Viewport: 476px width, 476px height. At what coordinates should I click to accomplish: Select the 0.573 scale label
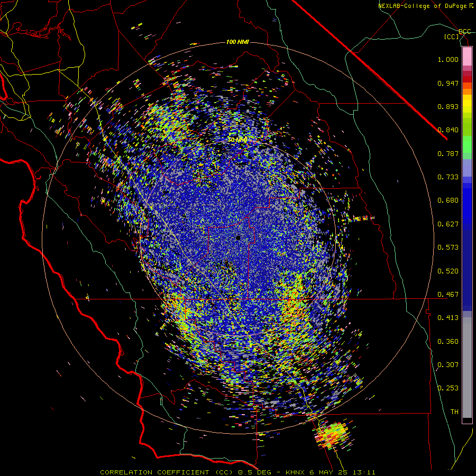(x=448, y=248)
